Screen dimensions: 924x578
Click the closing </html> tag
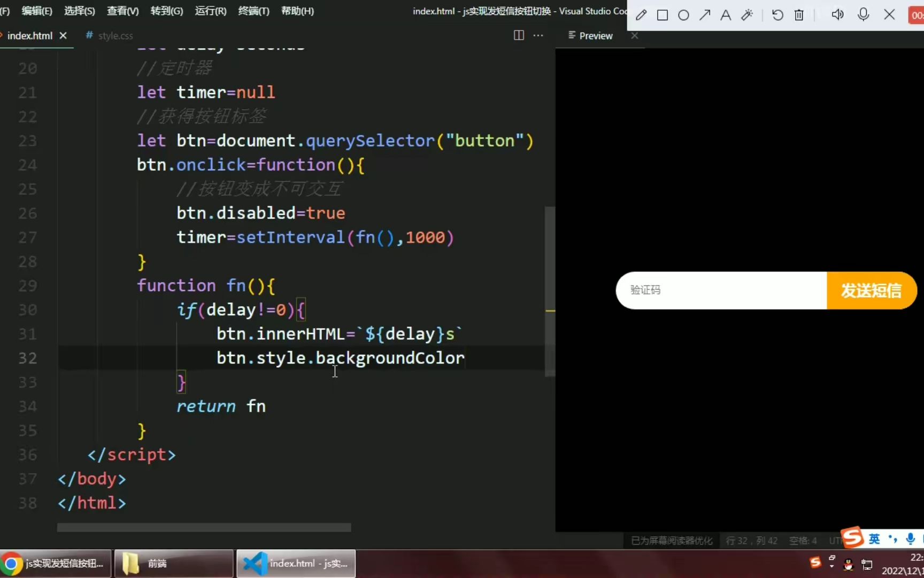coord(92,503)
